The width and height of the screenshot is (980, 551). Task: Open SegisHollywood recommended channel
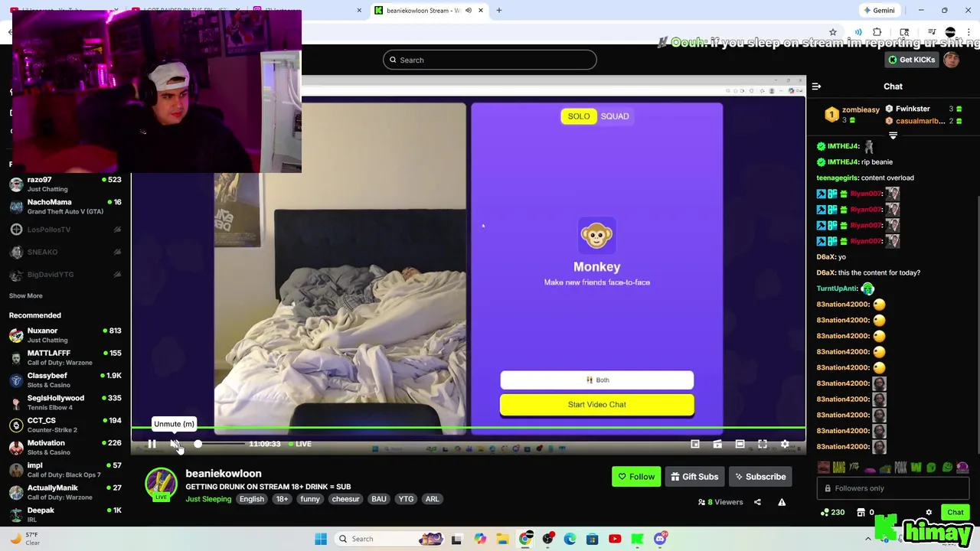point(66,403)
